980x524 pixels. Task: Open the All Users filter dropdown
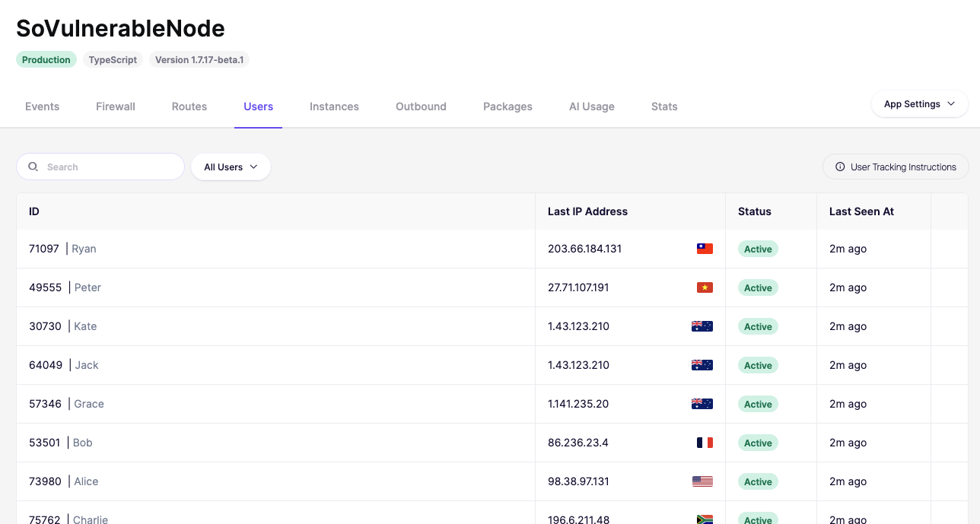tap(231, 167)
